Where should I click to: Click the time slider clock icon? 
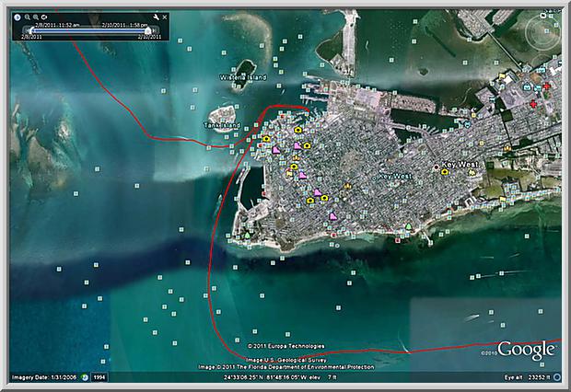tap(17, 17)
